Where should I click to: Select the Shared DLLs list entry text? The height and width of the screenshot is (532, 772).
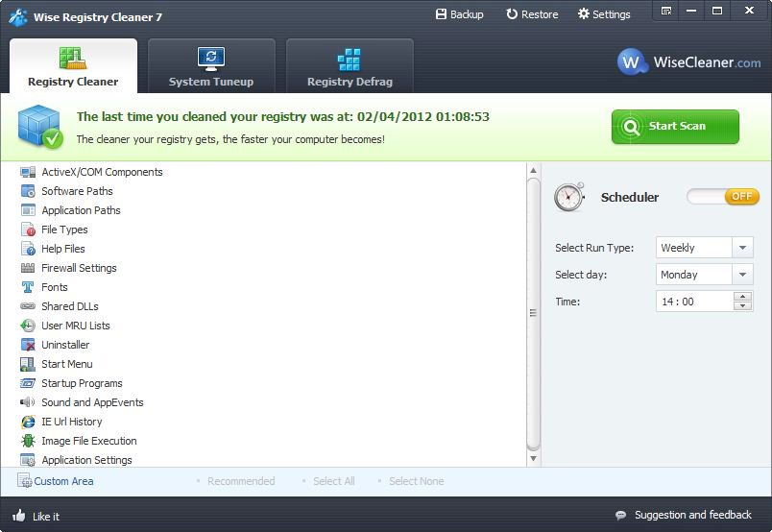70,306
